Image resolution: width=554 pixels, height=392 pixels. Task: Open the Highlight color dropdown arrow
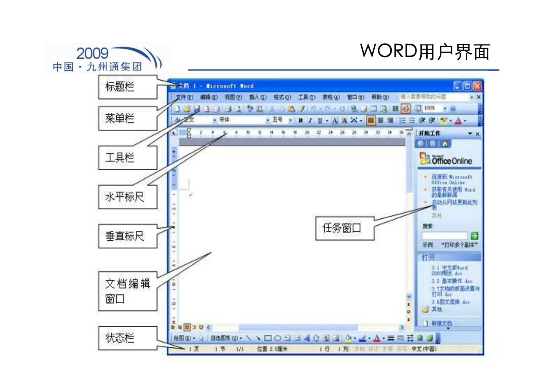451,121
